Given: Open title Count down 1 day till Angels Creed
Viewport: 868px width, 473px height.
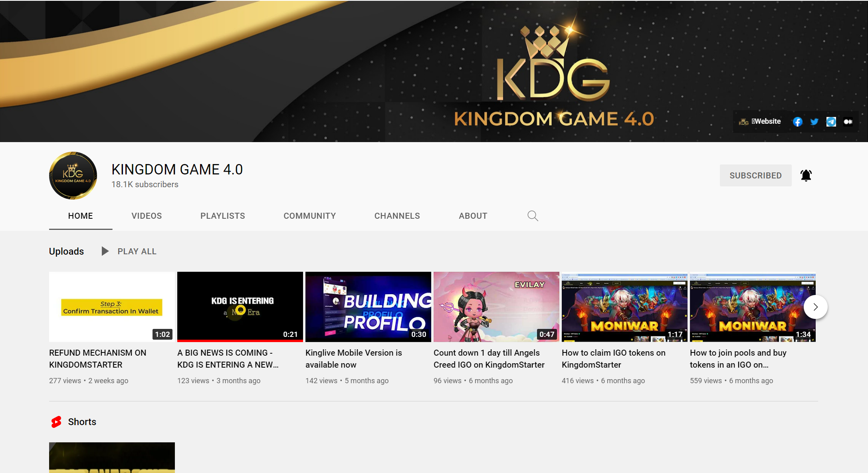Looking at the screenshot, I should 489,359.
